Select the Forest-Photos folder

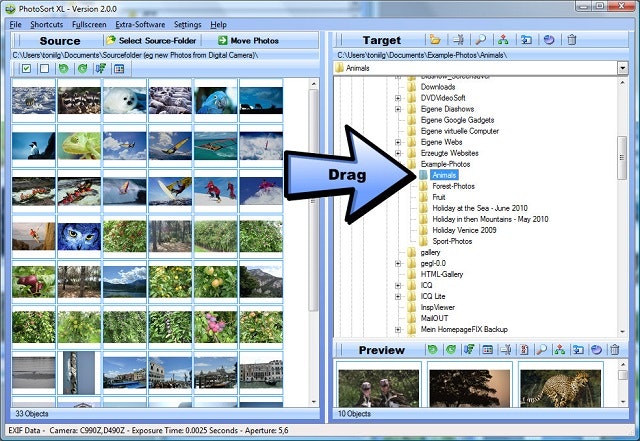click(453, 186)
